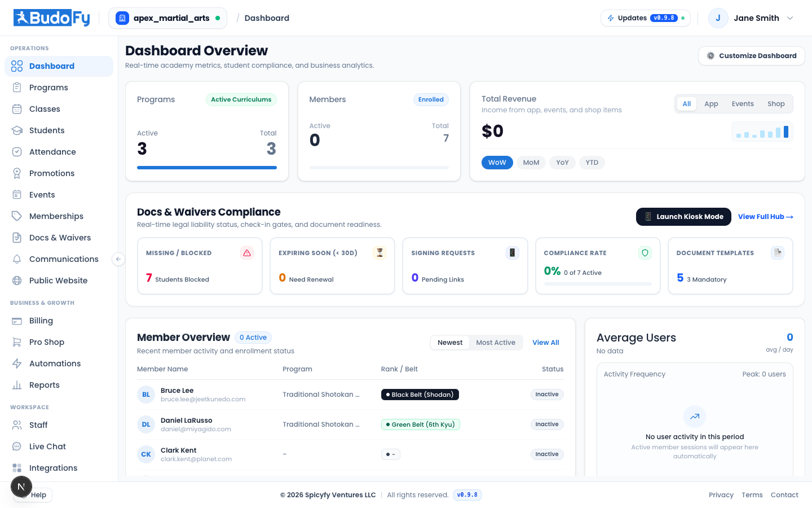Open the Programs sidebar icon

[17, 87]
